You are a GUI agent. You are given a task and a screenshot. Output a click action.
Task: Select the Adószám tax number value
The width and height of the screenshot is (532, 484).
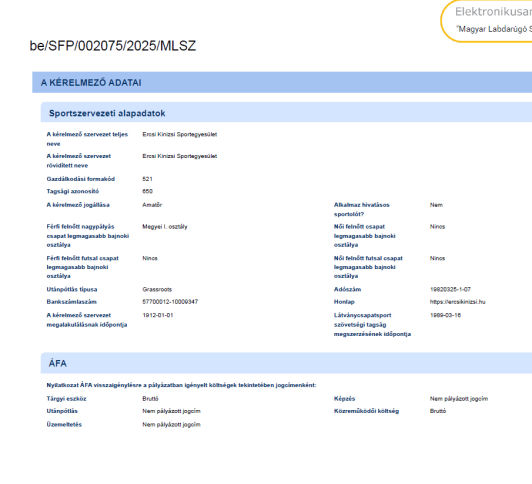click(x=450, y=289)
